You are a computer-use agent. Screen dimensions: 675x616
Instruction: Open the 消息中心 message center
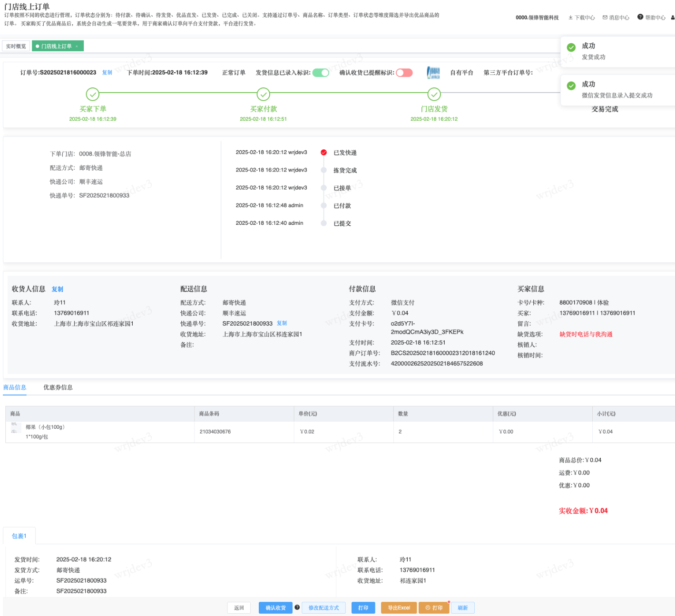616,18
